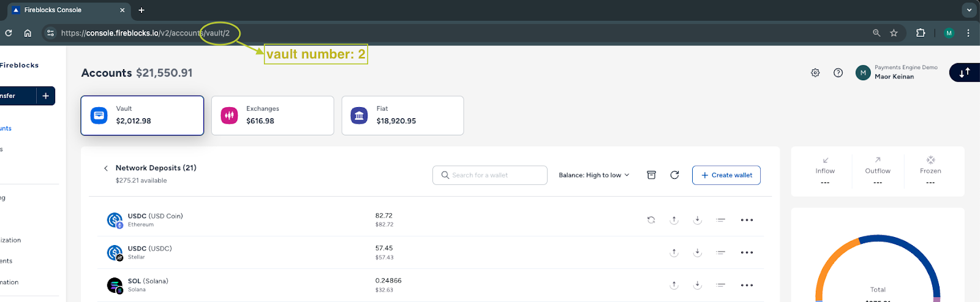980x302 pixels.
Task: Select the Fiat accounts card
Action: pos(402,115)
